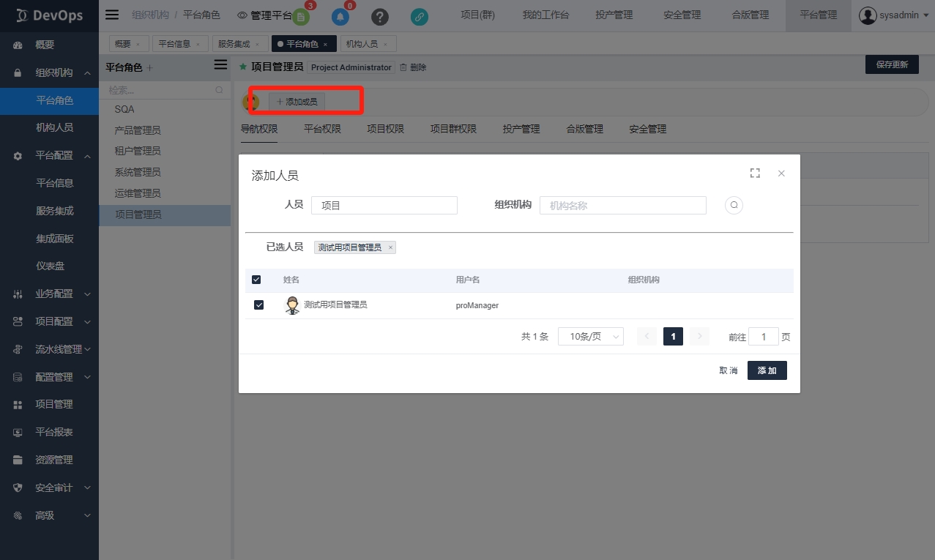Select 系统管理员 in the role list

(165, 172)
